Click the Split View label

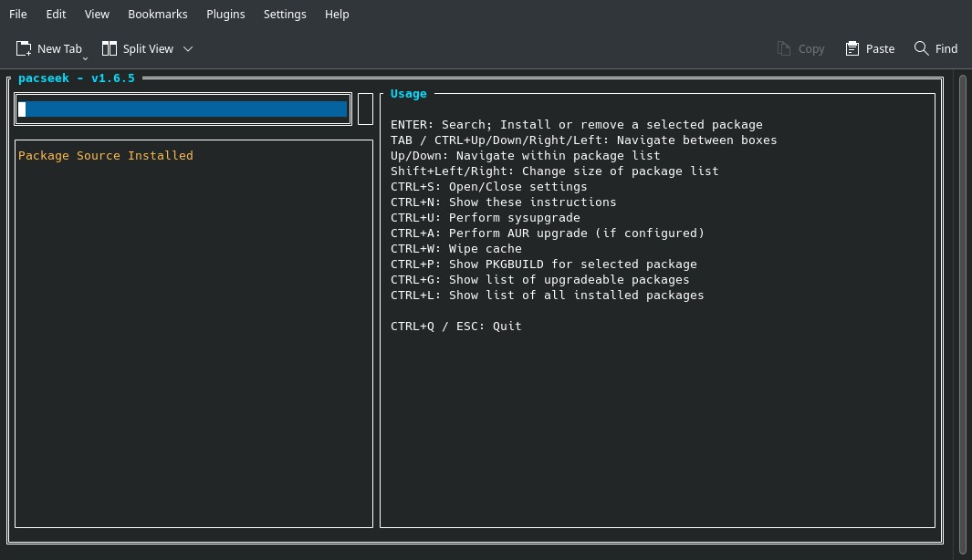(x=148, y=48)
